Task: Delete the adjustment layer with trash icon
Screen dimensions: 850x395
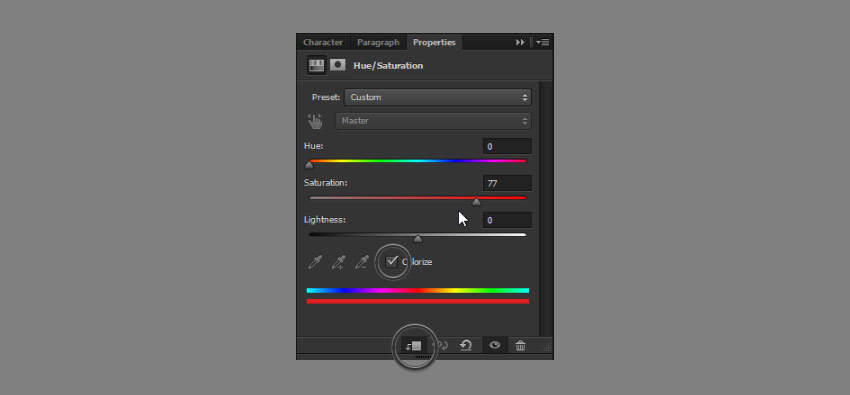Action: tap(520, 346)
